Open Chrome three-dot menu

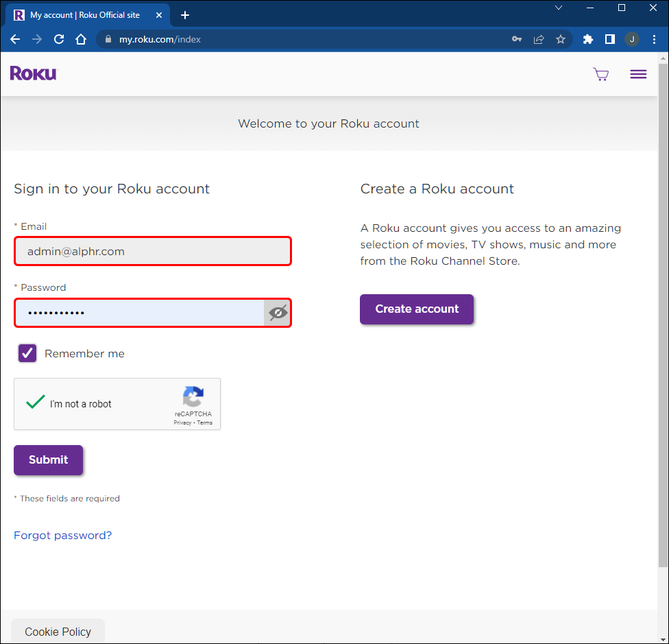pos(654,39)
